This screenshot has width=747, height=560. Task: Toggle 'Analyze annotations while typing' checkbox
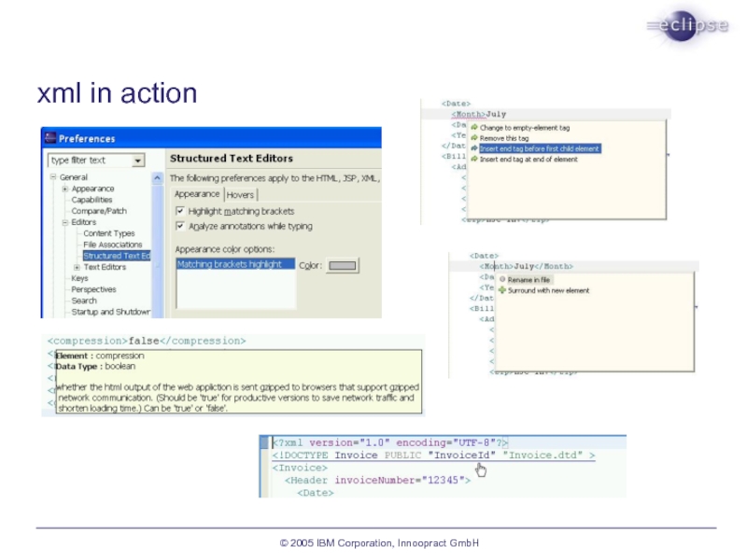[180, 226]
